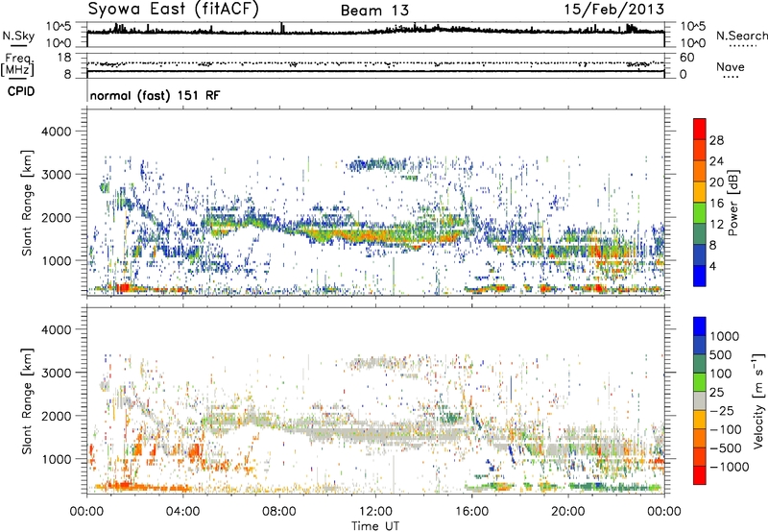Click the "4" tick on Power colorbar
The height and width of the screenshot is (532, 768).
click(x=713, y=266)
